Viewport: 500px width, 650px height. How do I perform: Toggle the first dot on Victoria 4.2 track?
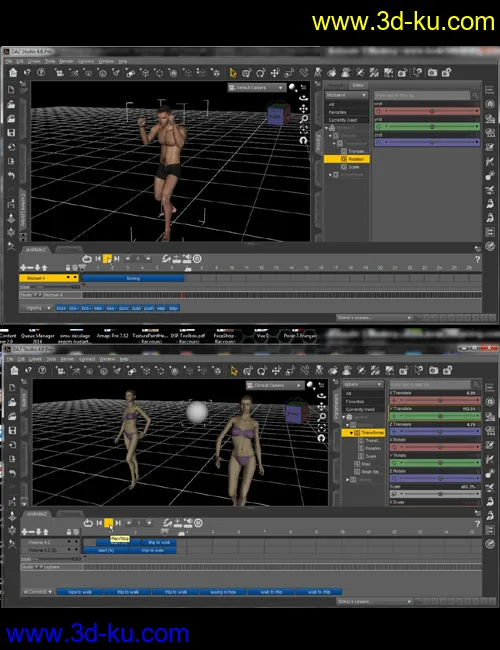tap(69, 542)
